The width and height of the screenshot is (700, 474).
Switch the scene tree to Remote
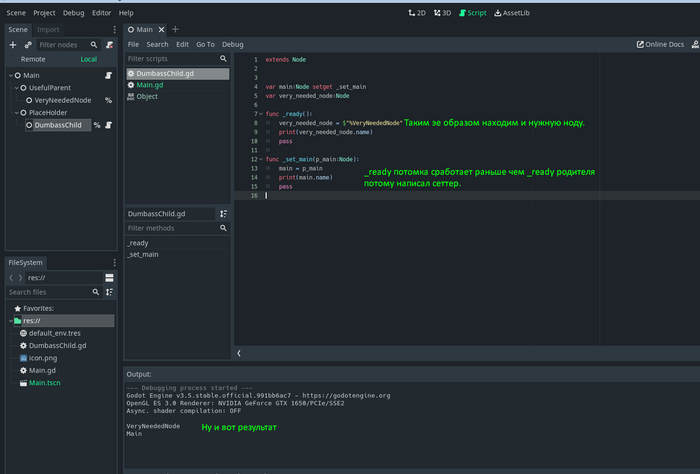tap(33, 60)
